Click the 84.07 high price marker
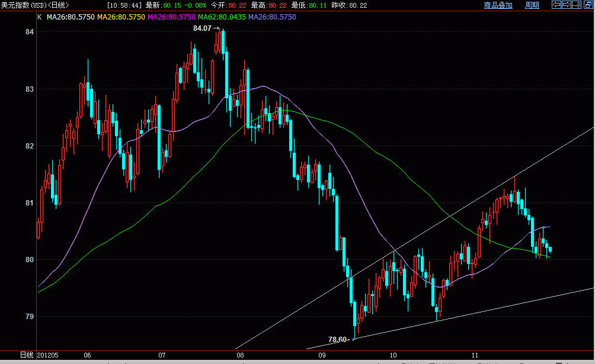595x364 pixels. (202, 28)
